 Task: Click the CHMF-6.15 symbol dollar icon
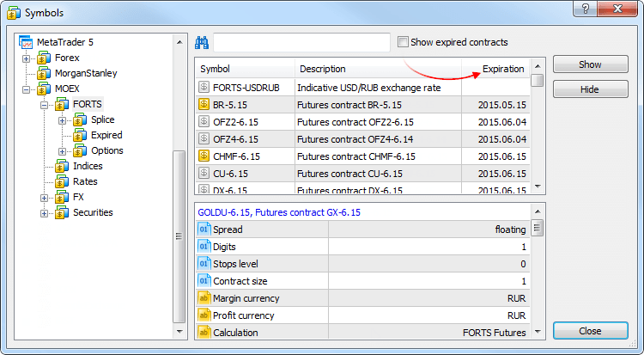[204, 156]
